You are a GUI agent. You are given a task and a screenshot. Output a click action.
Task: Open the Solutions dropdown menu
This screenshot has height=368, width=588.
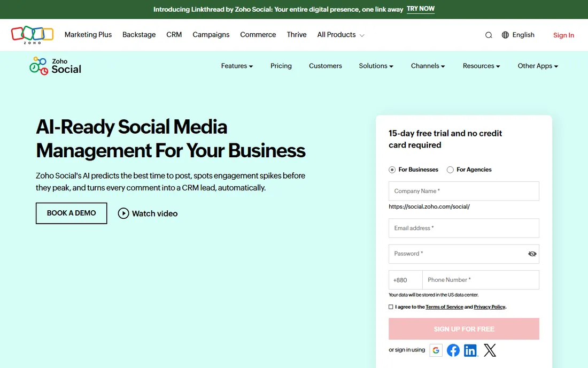[x=376, y=66]
